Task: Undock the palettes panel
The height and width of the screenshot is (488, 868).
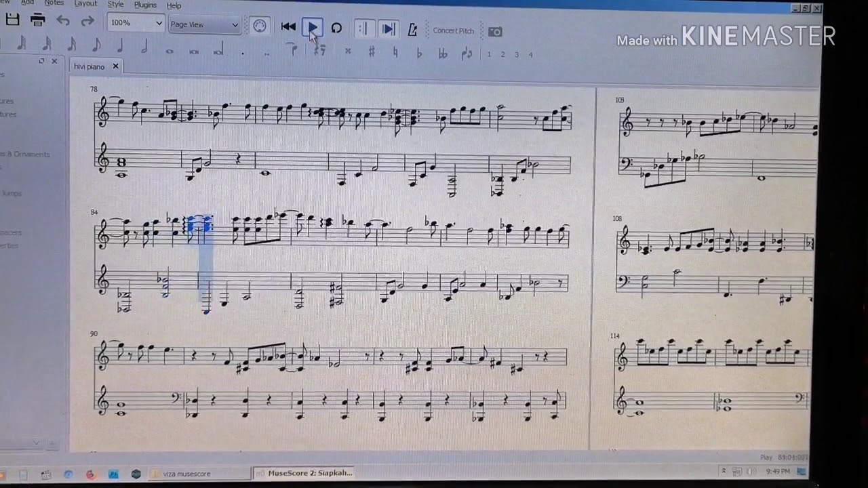Action: pos(41,61)
